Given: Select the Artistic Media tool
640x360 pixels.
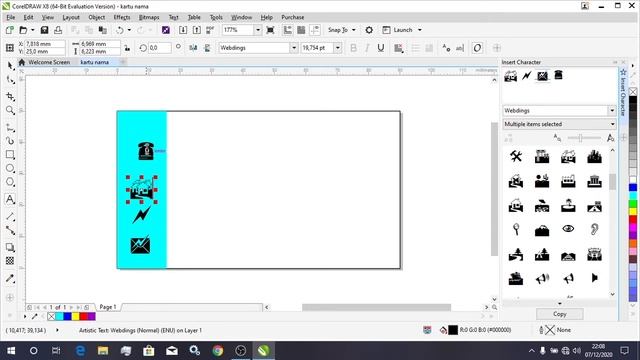Looking at the screenshot, I should click(10, 141).
